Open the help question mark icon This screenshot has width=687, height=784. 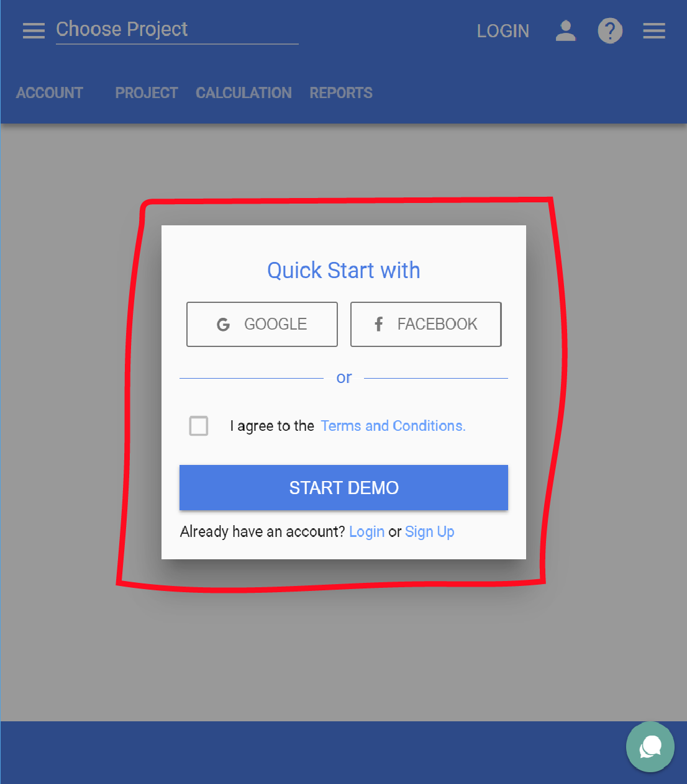tap(610, 30)
